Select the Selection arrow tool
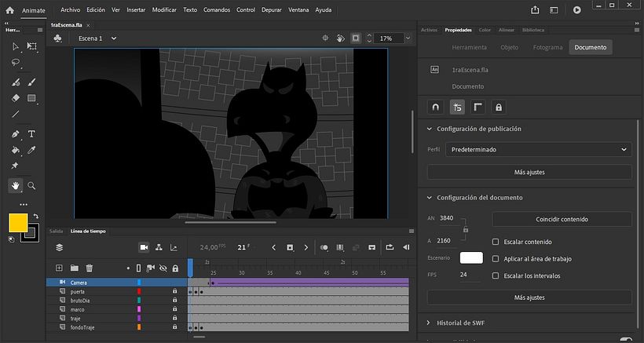The width and height of the screenshot is (644, 343). tap(16, 46)
